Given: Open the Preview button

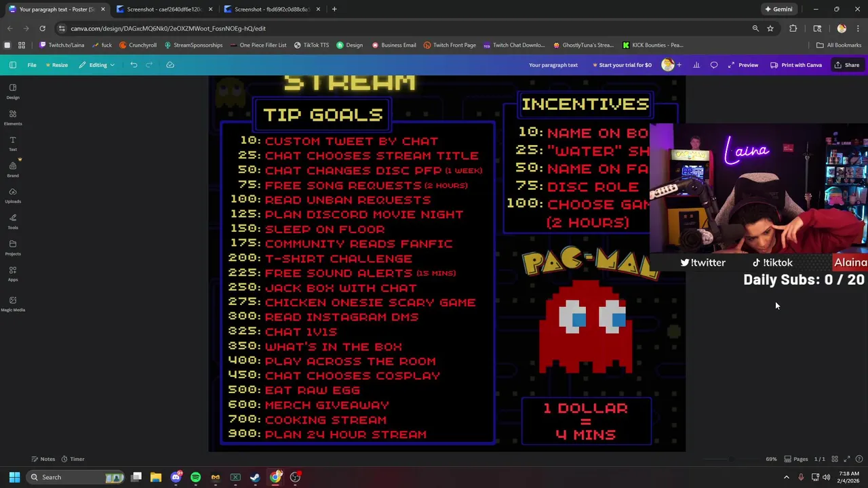Looking at the screenshot, I should [743, 65].
